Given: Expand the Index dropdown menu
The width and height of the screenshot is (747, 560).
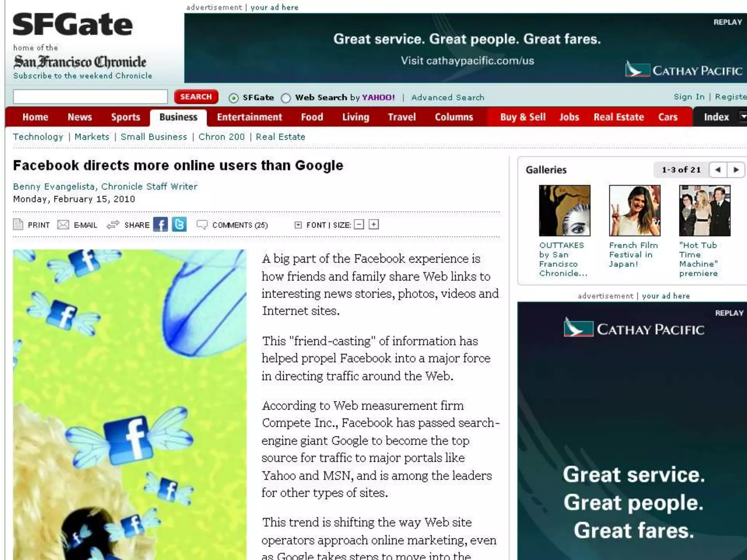Looking at the screenshot, I should [743, 116].
